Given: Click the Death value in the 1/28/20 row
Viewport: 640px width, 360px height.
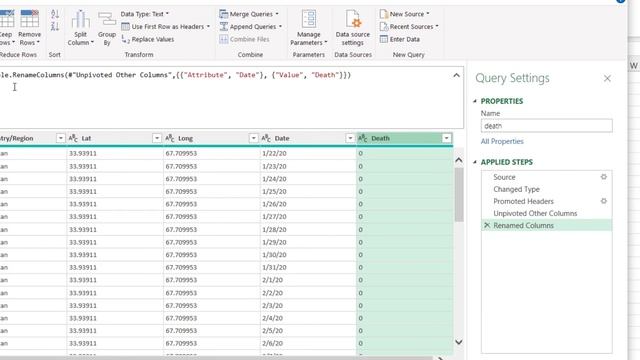Looking at the screenshot, I should [x=360, y=229].
